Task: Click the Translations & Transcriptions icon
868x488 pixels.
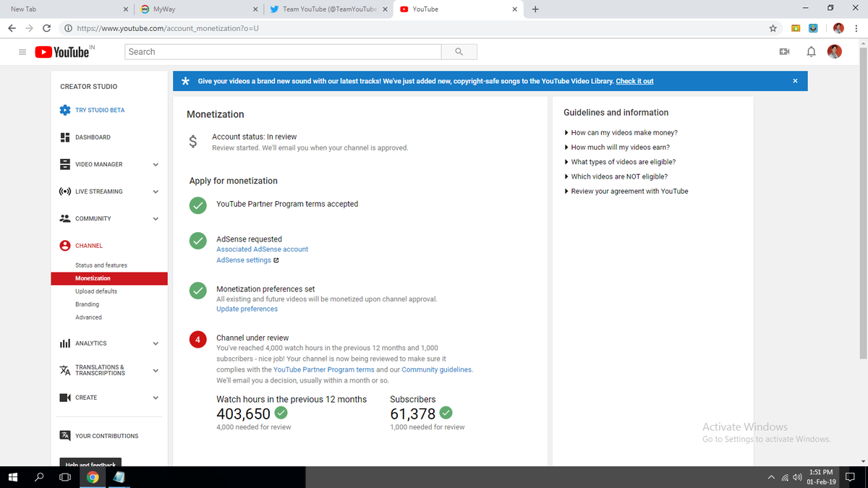Action: click(64, 370)
